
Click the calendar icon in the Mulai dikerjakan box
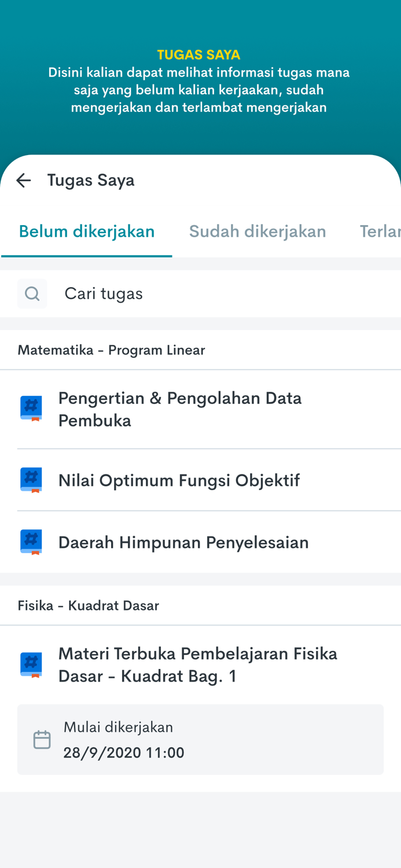pos(41,738)
